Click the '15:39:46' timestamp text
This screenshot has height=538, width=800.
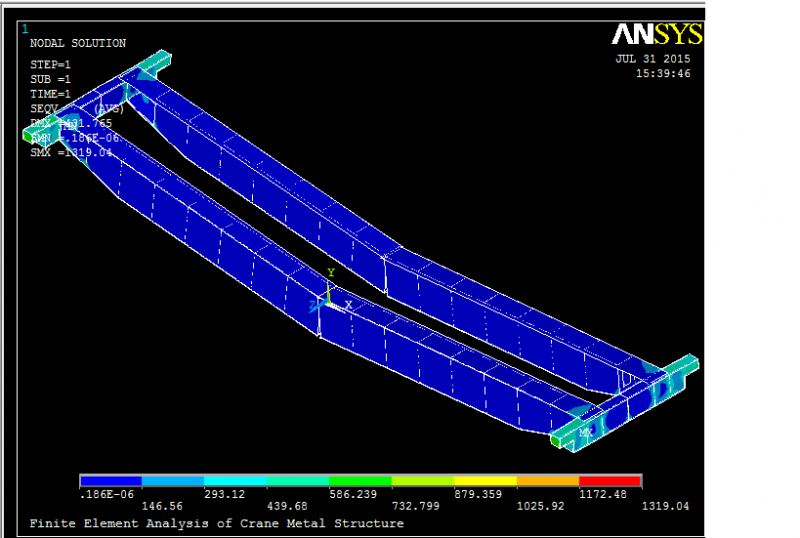(x=663, y=74)
